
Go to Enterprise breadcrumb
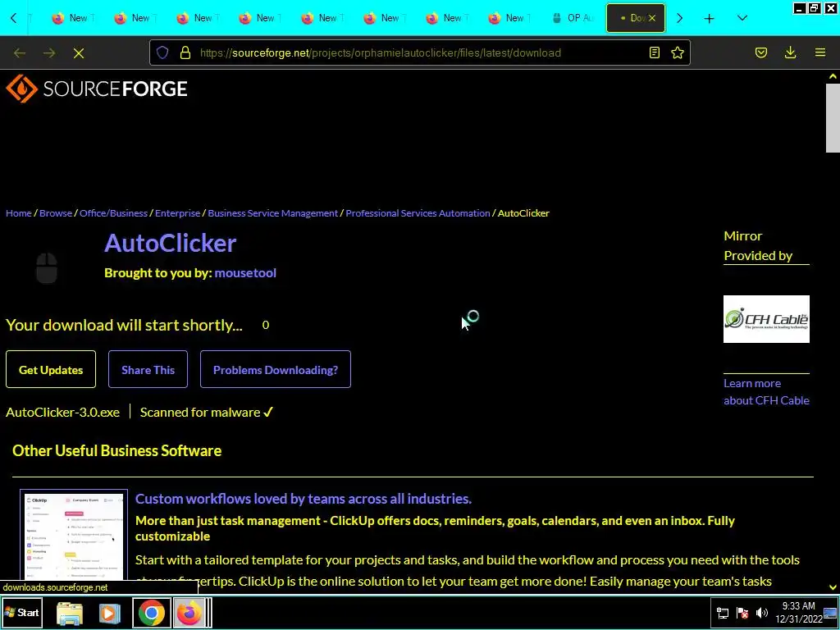(x=178, y=213)
